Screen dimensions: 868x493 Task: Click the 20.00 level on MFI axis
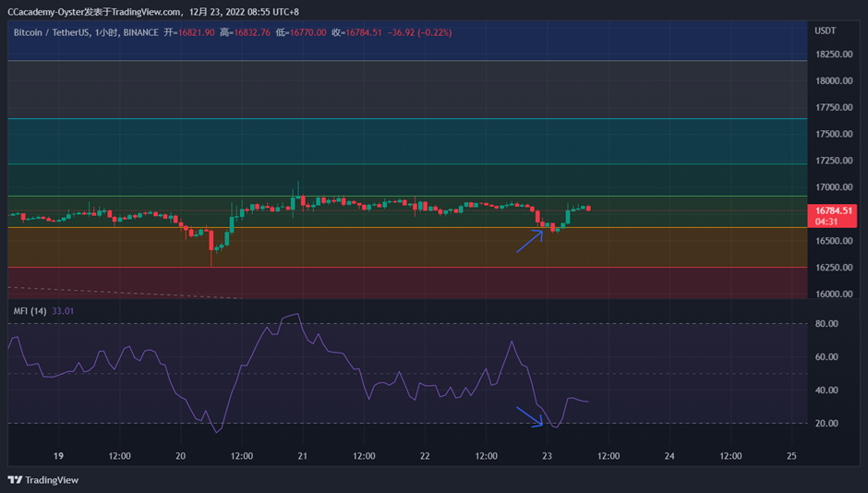[826, 423]
